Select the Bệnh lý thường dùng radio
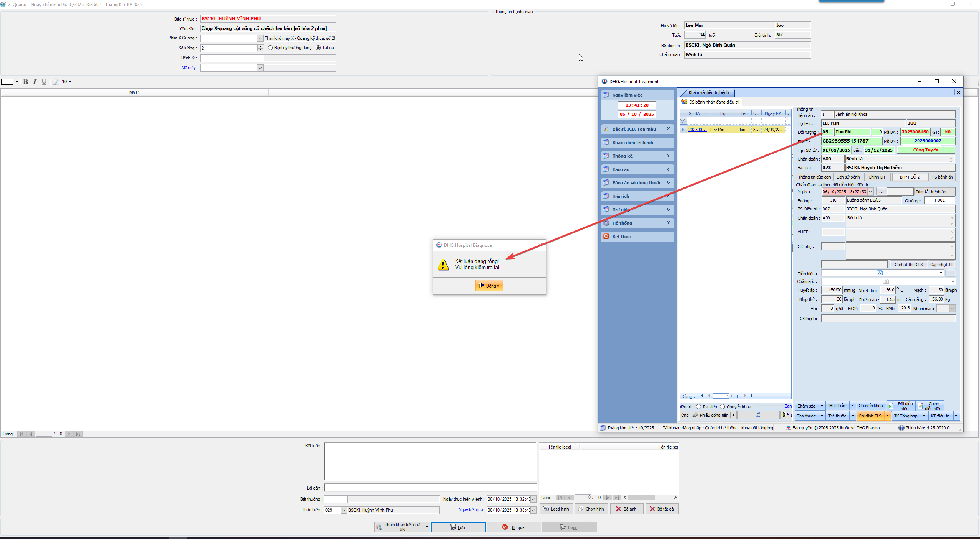 270,48
